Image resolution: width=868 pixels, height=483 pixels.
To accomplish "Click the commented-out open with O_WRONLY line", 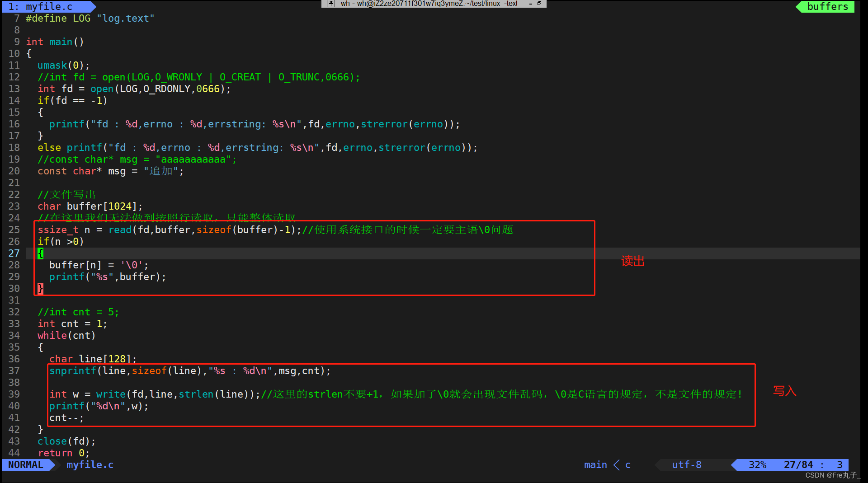I will pyautogui.click(x=198, y=77).
